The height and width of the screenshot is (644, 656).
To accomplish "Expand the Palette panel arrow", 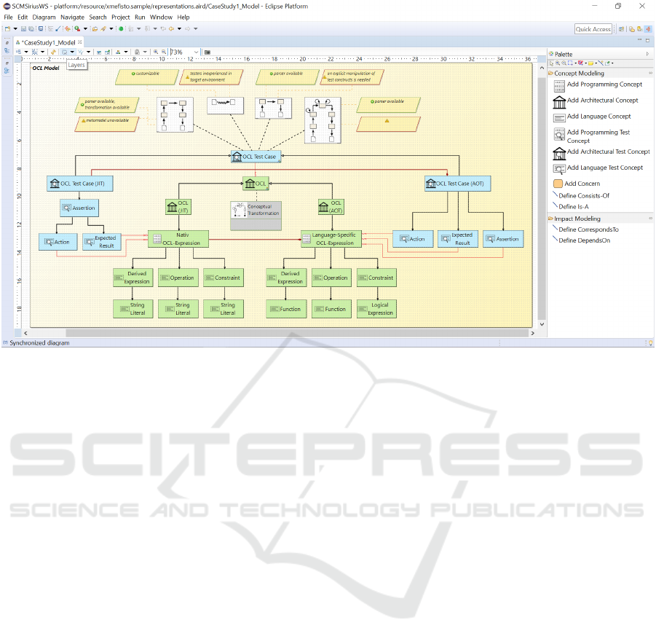I will [x=647, y=54].
